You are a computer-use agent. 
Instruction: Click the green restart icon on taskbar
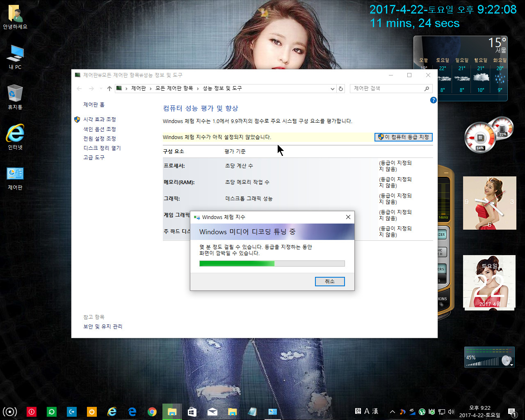(52, 411)
